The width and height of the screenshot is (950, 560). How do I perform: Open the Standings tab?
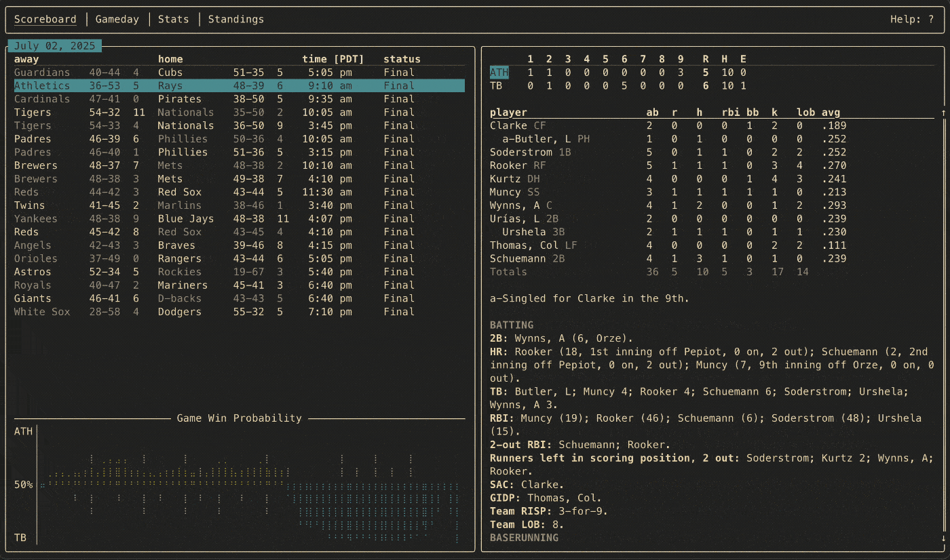235,19
